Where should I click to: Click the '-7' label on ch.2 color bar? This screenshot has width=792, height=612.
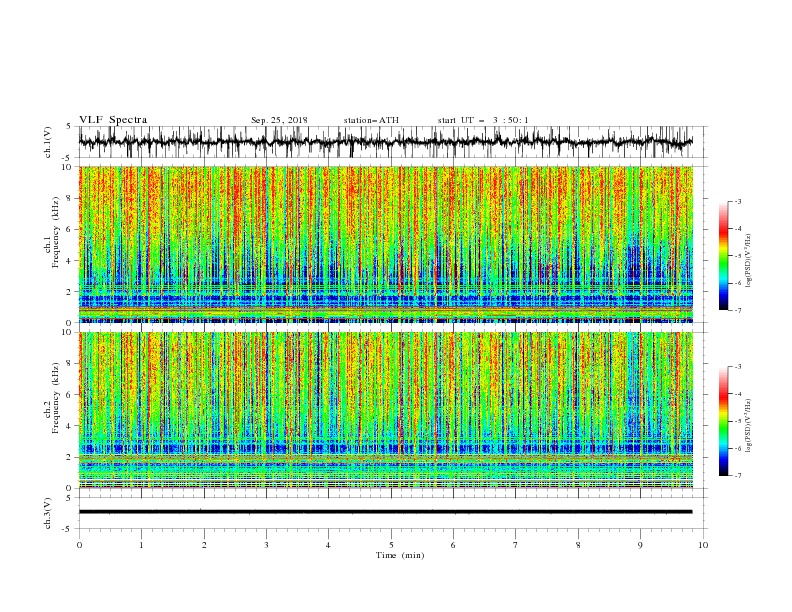(737, 476)
